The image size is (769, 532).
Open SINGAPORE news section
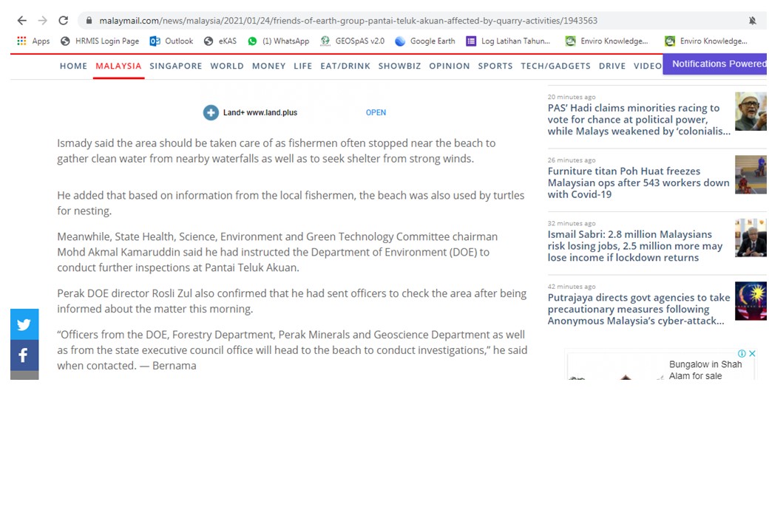pos(175,66)
